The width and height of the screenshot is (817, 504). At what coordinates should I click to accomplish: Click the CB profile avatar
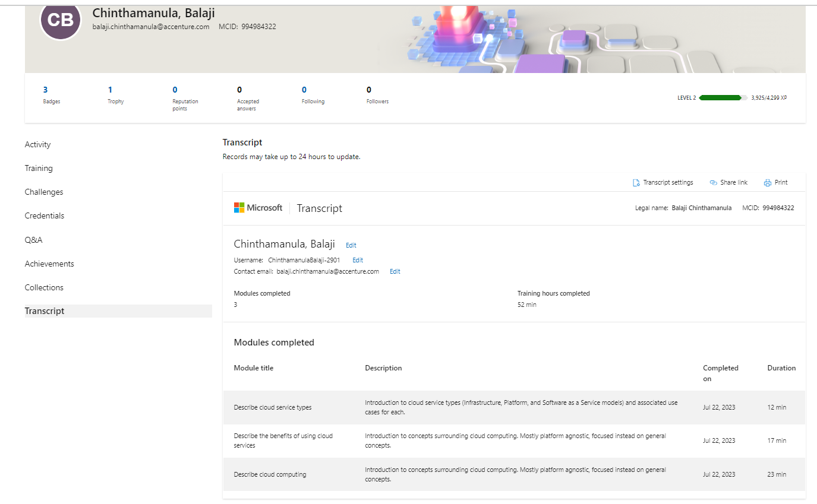(x=60, y=20)
